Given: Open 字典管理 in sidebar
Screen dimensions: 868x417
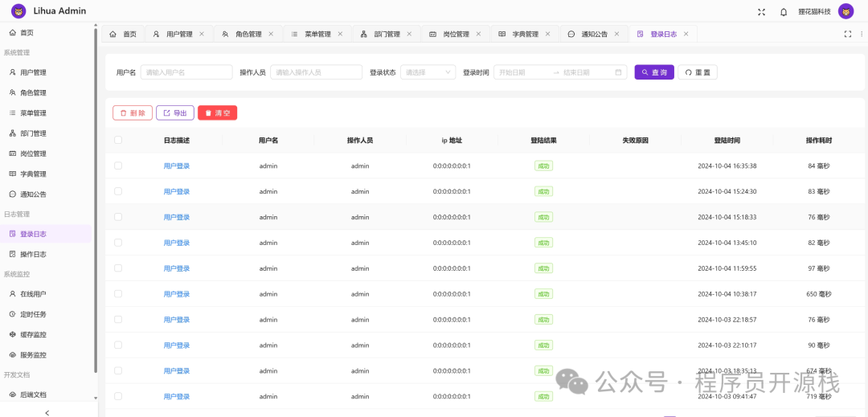Looking at the screenshot, I should (46, 174).
